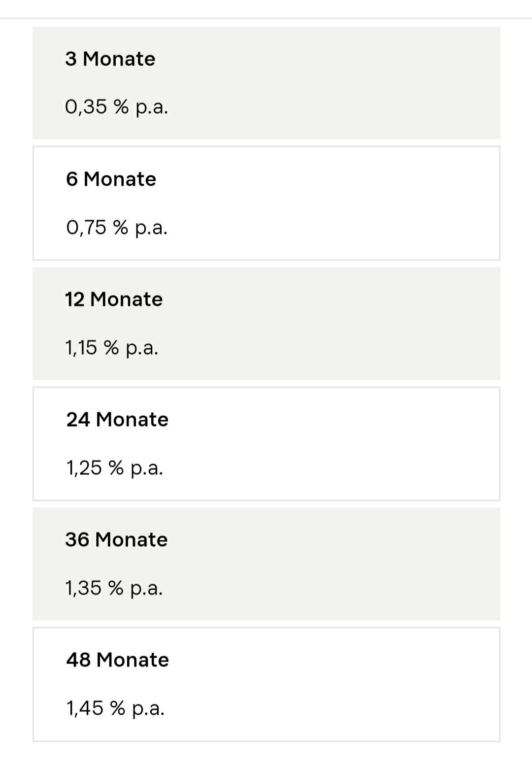
Task: Click the 1,45 % p.a. rate
Action: (x=115, y=708)
